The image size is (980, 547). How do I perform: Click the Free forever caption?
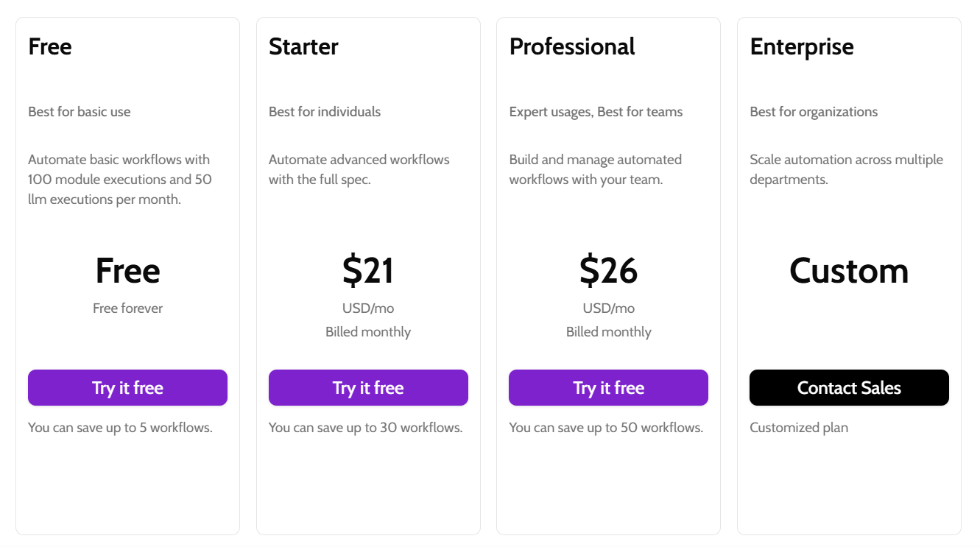click(x=127, y=308)
